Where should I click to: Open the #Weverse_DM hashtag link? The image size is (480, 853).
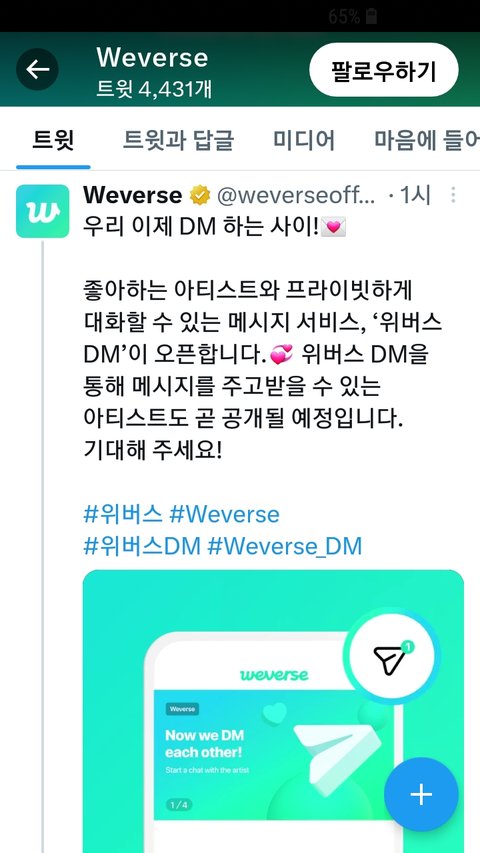pyautogui.click(x=285, y=546)
